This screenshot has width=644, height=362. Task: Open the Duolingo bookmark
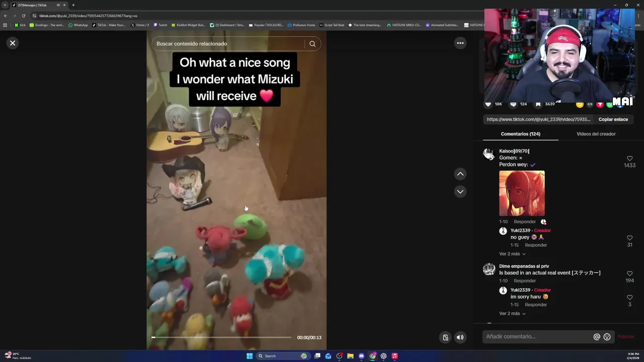click(x=47, y=25)
